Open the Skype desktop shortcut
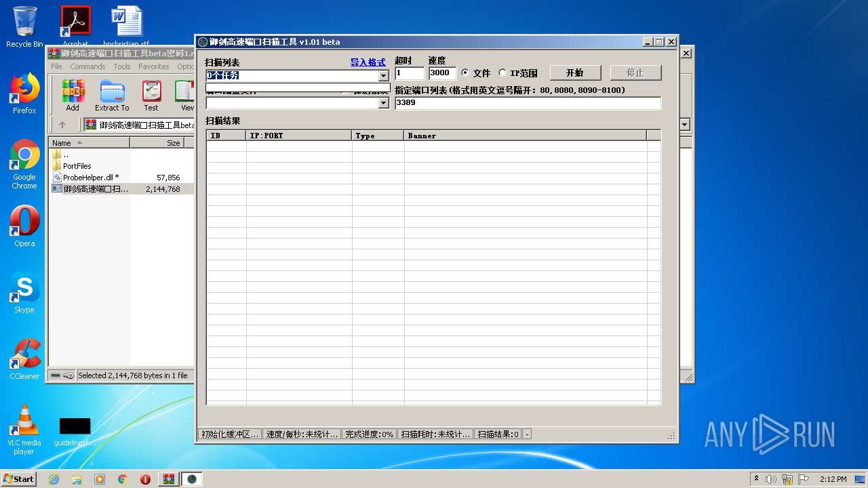The width and height of the screenshot is (868, 488). coord(24,293)
